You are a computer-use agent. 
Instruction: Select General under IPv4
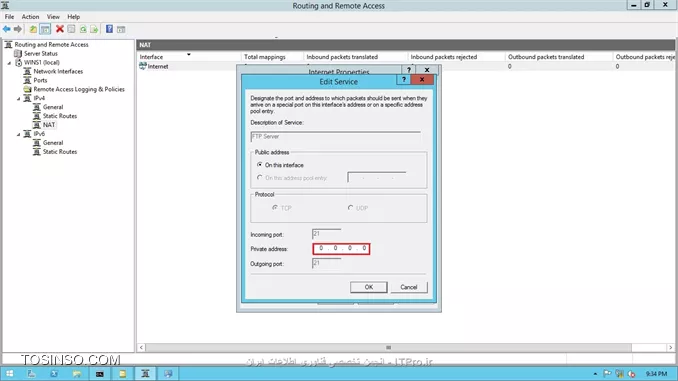tap(53, 107)
